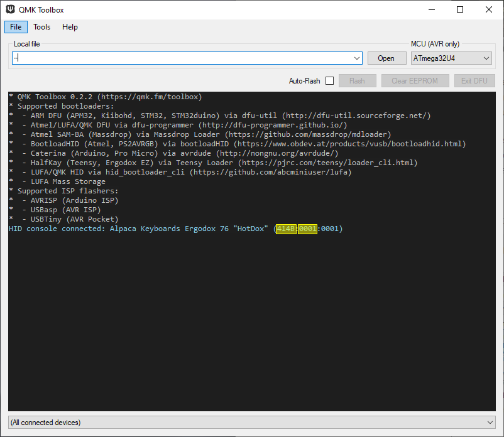Click the QMK Toolbox 0.2.2 version line
The height and width of the screenshot is (437, 504).
pyautogui.click(x=106, y=97)
